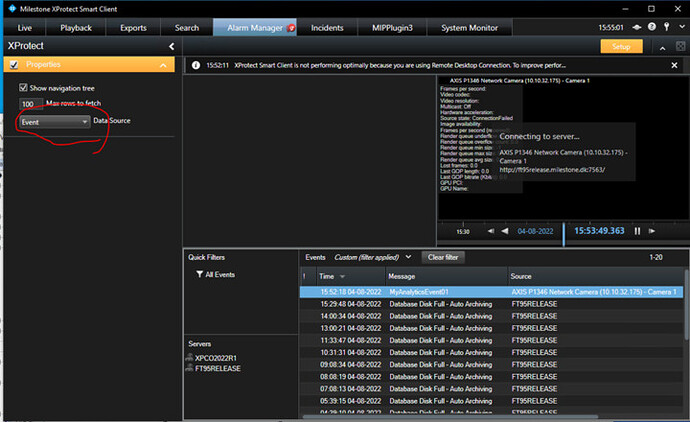Select the All Events quick filter
This screenshot has width=690, height=422.
tap(220, 275)
